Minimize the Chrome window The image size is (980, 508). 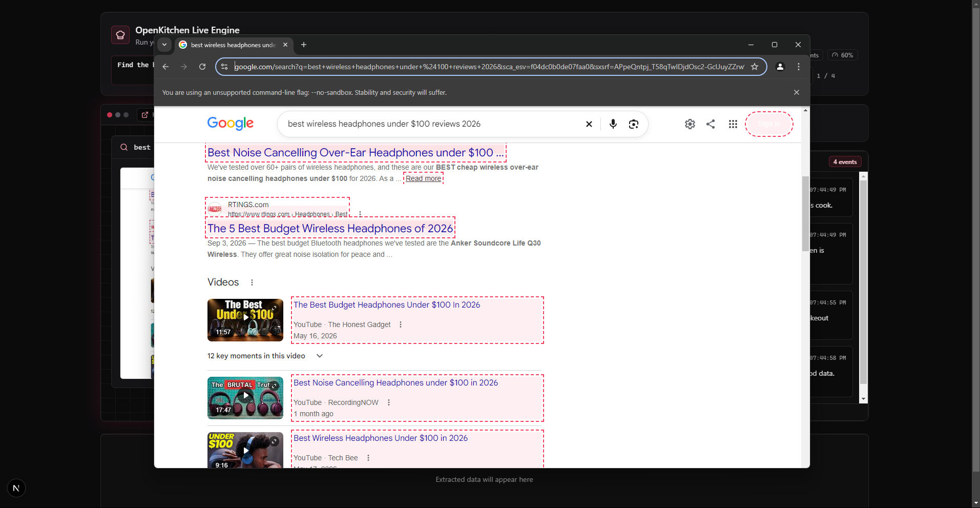(x=751, y=45)
